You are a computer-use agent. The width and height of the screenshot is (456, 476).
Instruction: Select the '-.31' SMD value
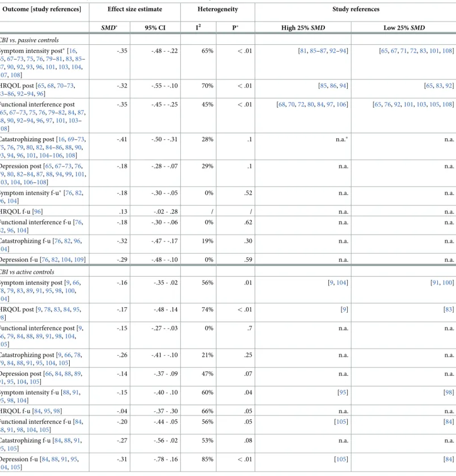122,459
